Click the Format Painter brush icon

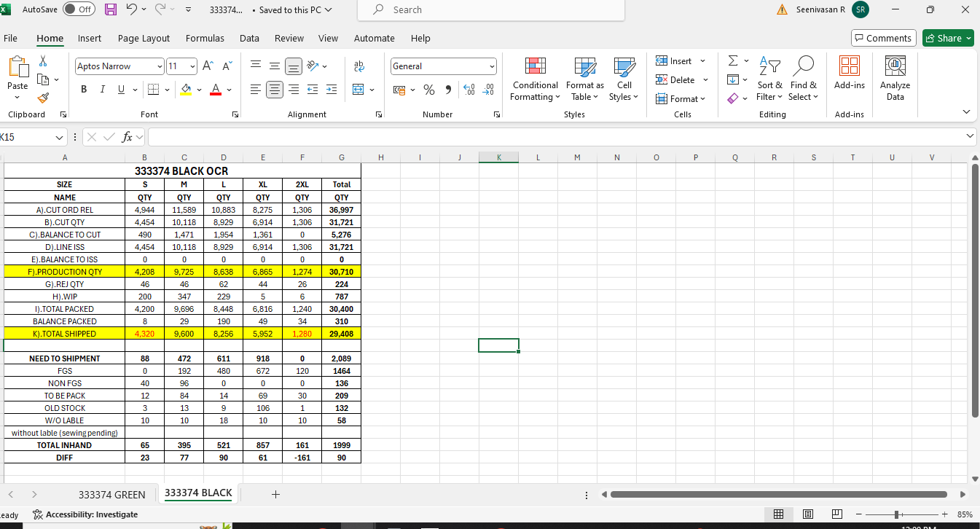click(x=43, y=98)
